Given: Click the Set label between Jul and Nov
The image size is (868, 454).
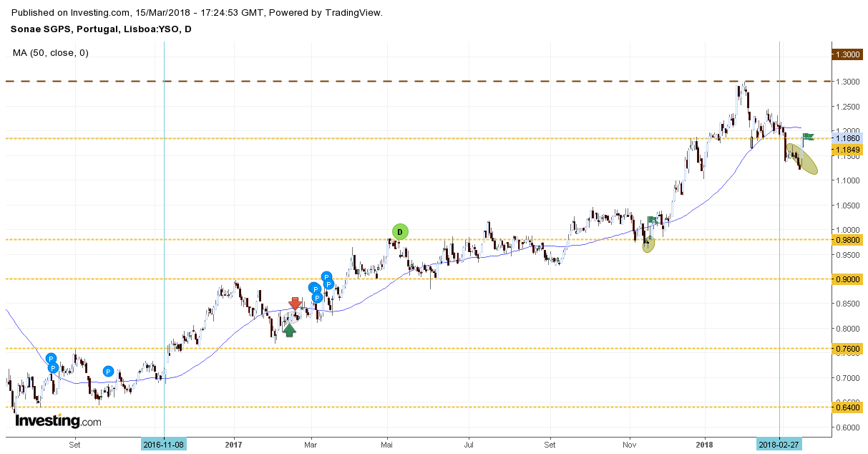Looking at the screenshot, I should click(x=550, y=444).
